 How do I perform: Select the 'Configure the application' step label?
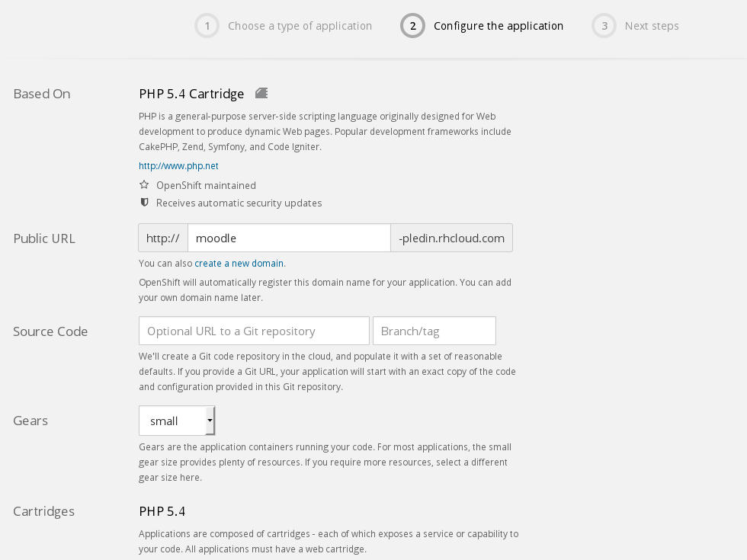tap(499, 26)
